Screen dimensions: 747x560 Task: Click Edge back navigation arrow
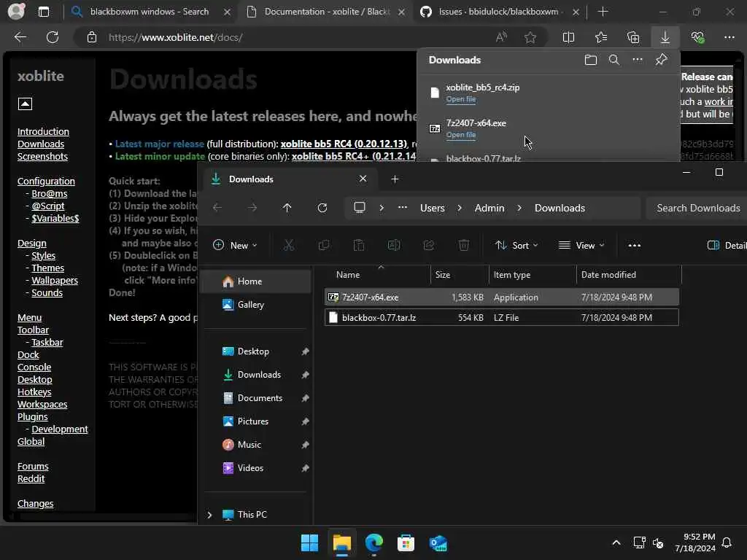[20, 37]
